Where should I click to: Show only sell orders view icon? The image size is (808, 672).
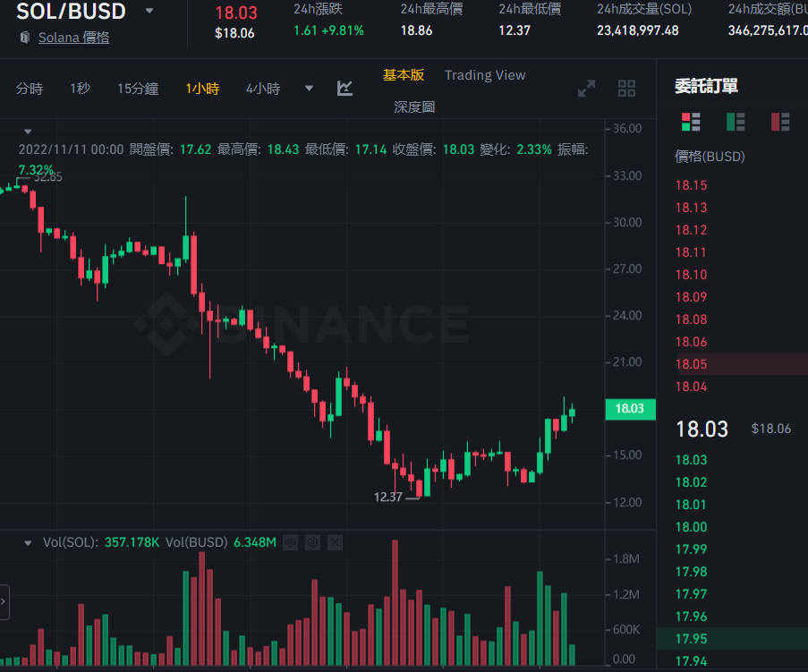tap(780, 122)
